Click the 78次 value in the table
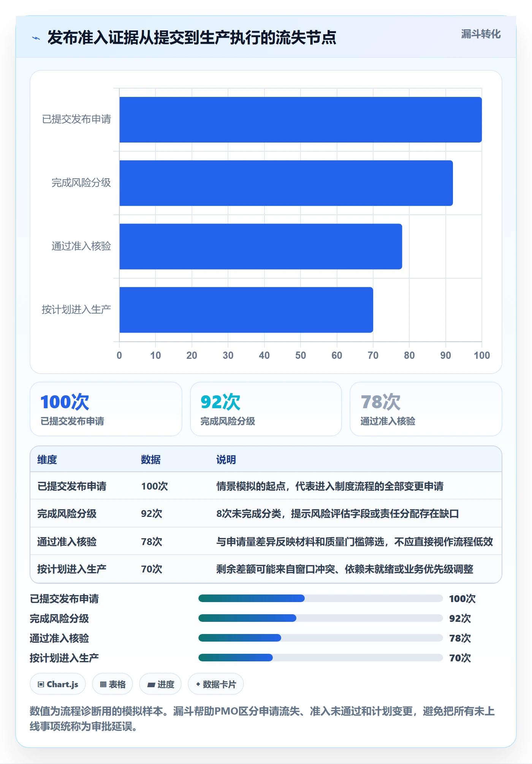 [x=152, y=541]
